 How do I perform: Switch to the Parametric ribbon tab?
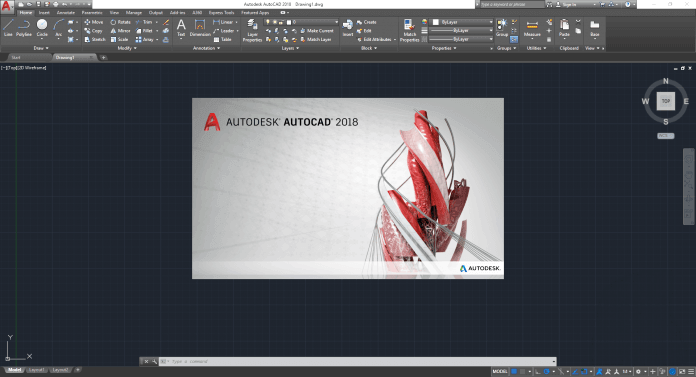coord(92,12)
